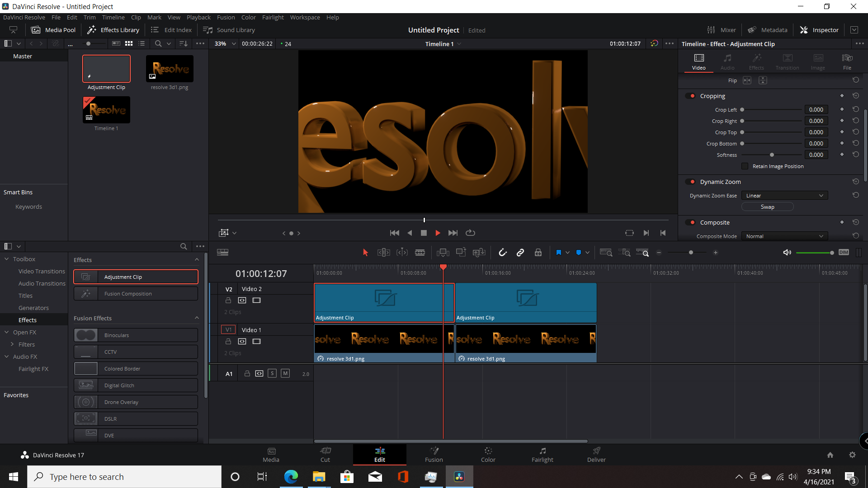Add keyframe for Crop Top
Screen dimensions: 868x488
tap(842, 132)
